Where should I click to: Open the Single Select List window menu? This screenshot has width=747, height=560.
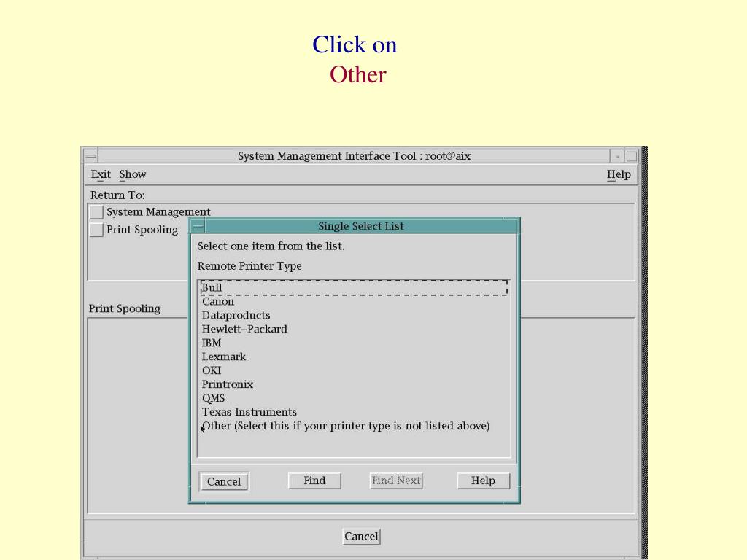point(198,227)
